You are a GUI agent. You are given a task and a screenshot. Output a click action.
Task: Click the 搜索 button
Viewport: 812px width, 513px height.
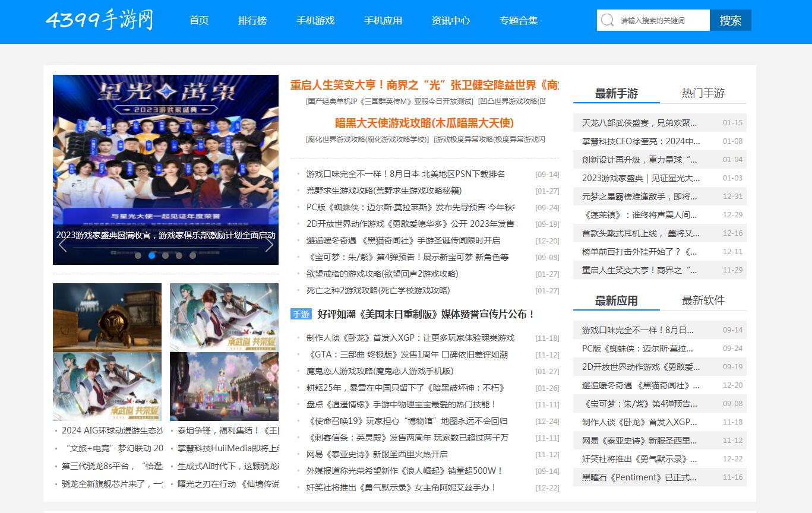731,20
